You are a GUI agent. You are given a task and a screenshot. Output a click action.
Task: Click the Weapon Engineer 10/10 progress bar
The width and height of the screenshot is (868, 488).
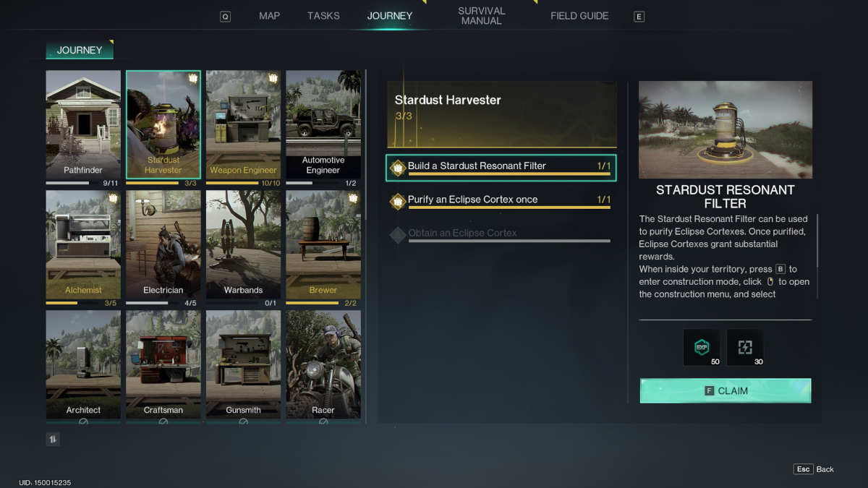(232, 184)
